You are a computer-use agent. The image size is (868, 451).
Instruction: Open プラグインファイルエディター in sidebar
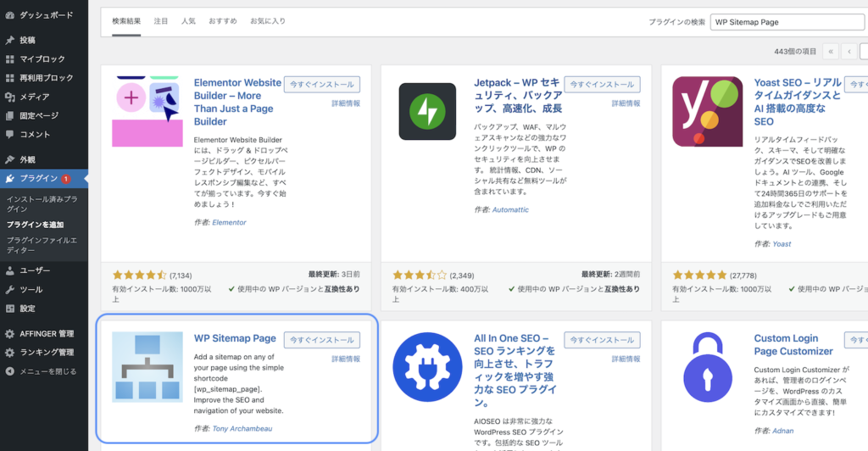coord(42,245)
